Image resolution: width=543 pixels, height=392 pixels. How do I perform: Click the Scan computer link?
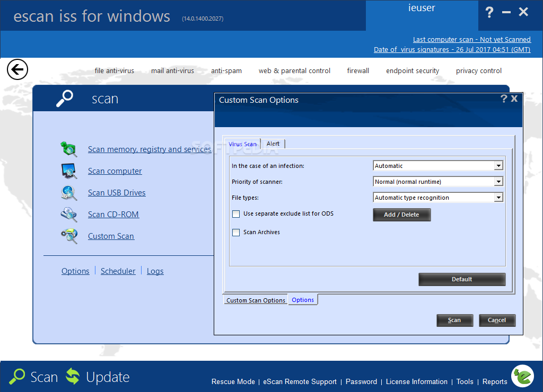[115, 171]
